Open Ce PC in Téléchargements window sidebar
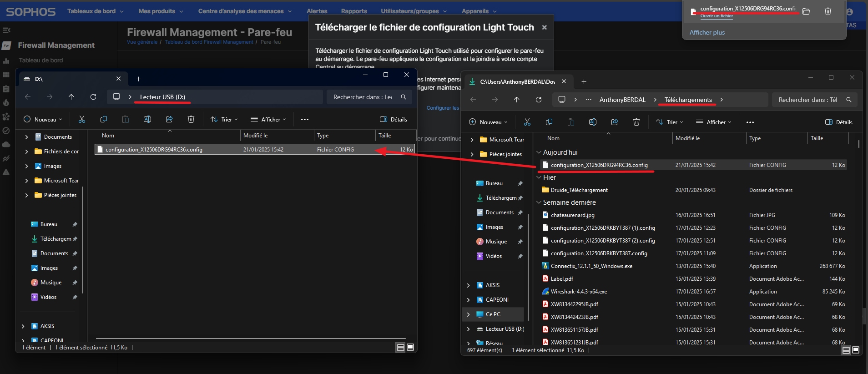The height and width of the screenshot is (374, 868). [493, 314]
